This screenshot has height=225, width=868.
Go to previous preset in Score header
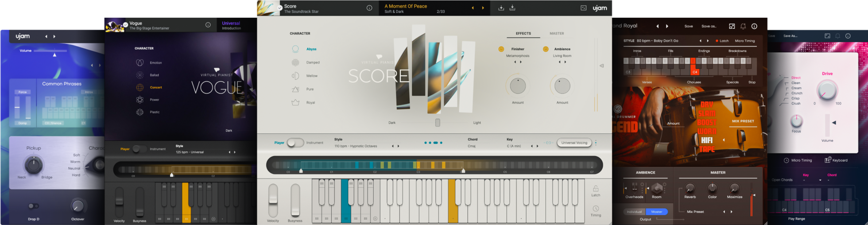coord(473,8)
